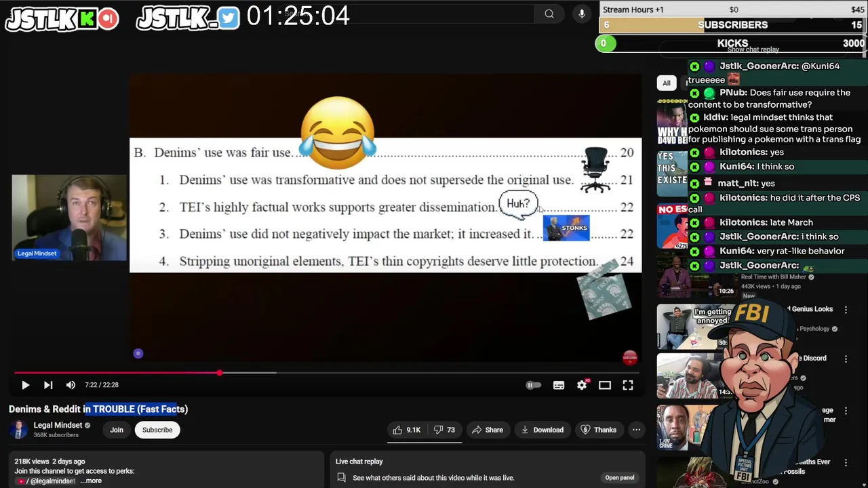Like the video showing 9.1K likes

[407, 430]
